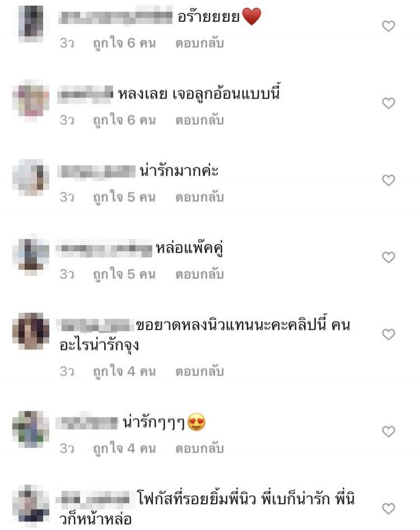This screenshot has width=420, height=530.
Task: Like the 'อร๊ายยยย' comment with heart icon
Action: [x=389, y=26]
